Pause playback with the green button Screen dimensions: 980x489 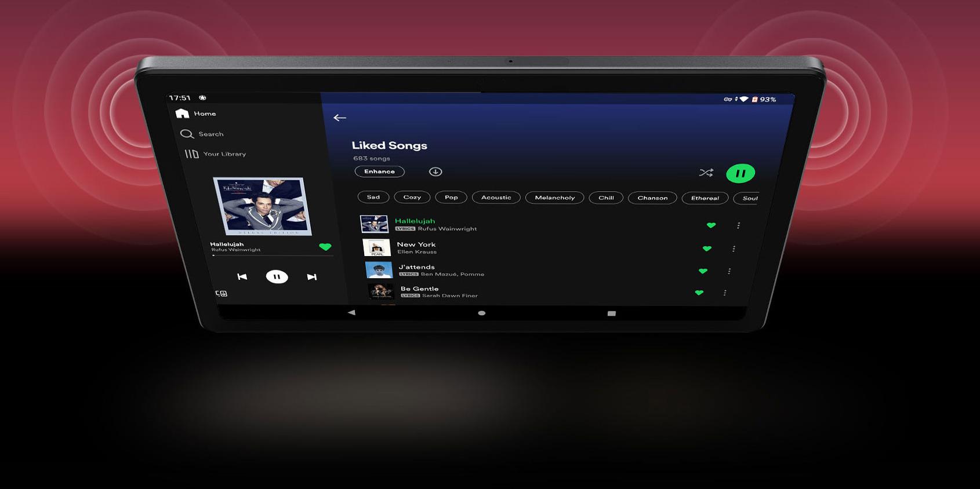pyautogui.click(x=741, y=173)
